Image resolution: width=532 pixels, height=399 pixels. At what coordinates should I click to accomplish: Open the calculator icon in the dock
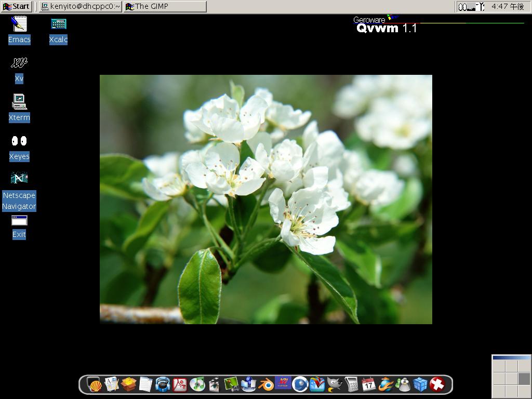(x=351, y=384)
